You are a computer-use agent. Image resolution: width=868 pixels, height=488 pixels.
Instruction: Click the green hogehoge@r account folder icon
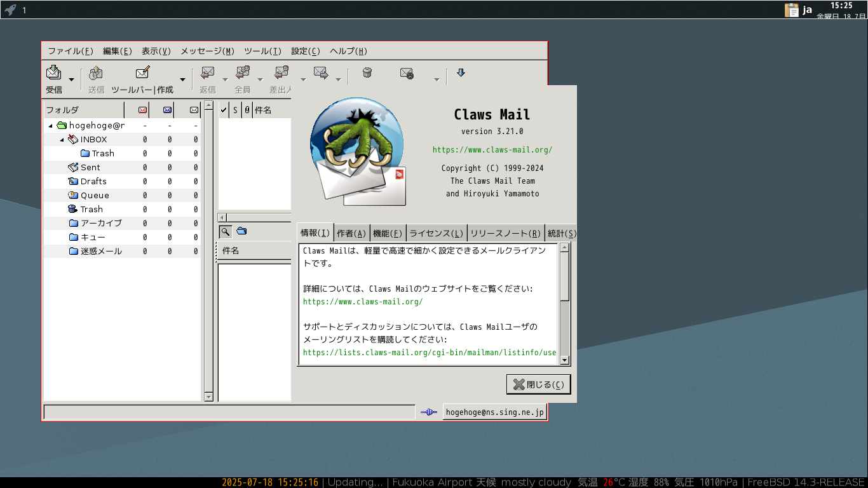pos(62,125)
